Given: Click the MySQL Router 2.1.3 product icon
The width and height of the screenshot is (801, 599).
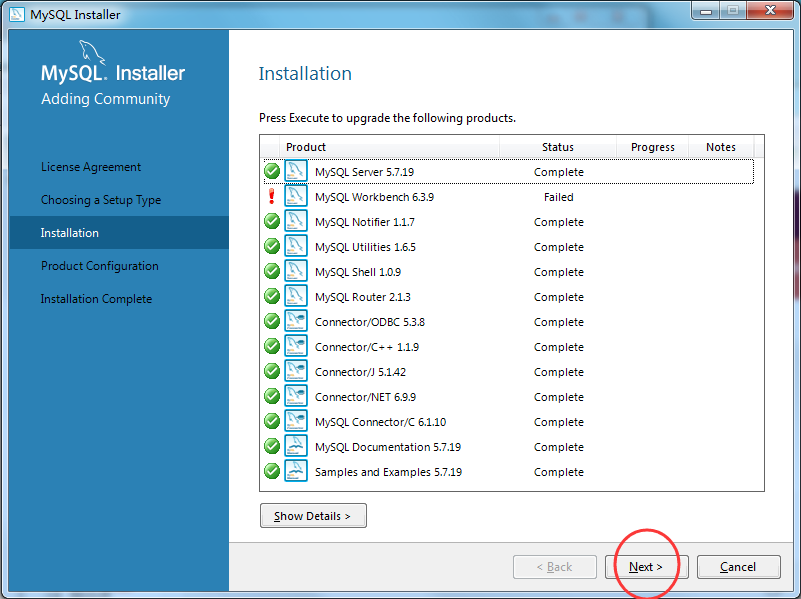Looking at the screenshot, I should click(x=296, y=296).
